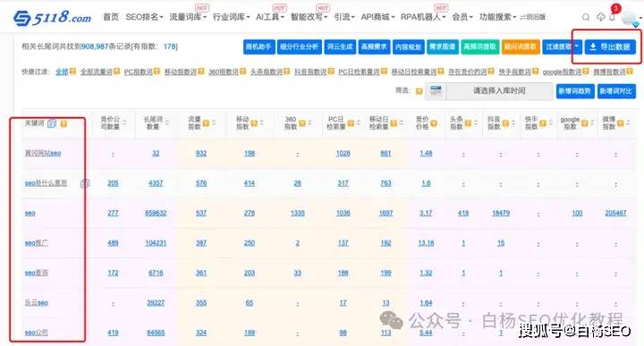Expand the AI工具 navigation menu
This screenshot has width=644, height=346.
point(270,17)
